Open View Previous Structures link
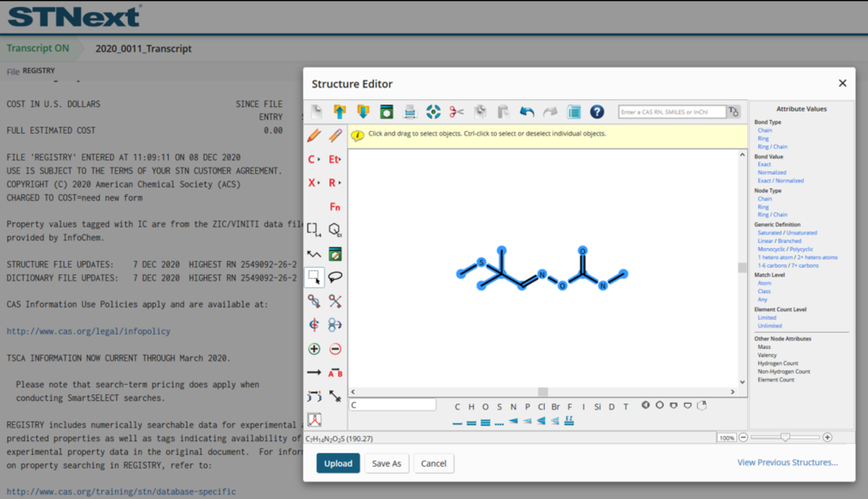 tap(787, 463)
